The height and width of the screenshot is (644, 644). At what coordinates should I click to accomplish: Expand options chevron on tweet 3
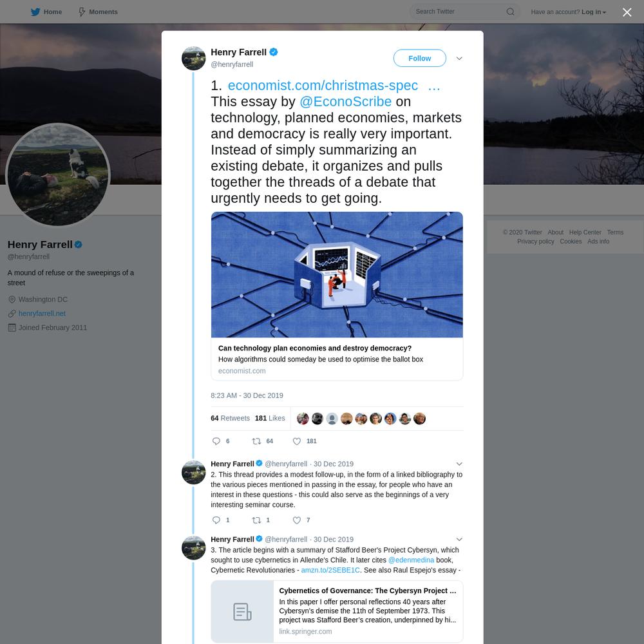coord(459,539)
